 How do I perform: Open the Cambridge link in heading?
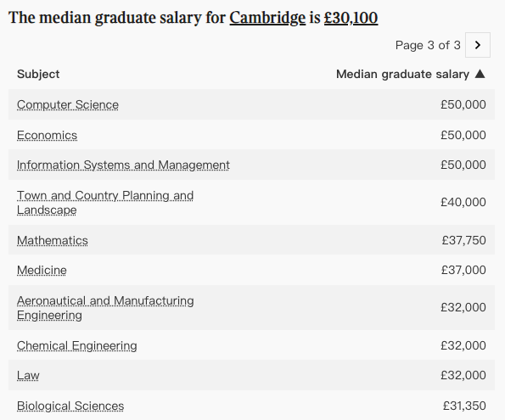pyautogui.click(x=267, y=18)
